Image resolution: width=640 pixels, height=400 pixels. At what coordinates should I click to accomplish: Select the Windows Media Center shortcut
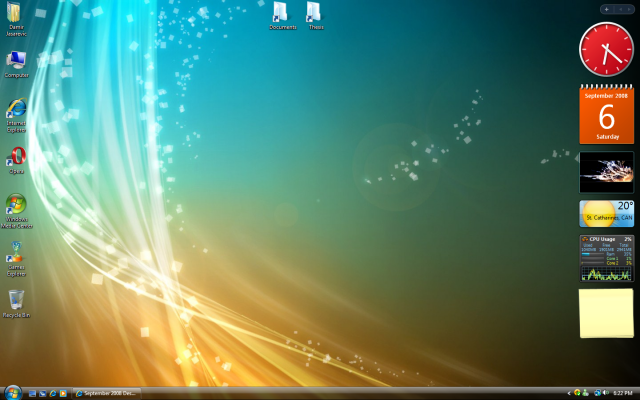point(16,211)
